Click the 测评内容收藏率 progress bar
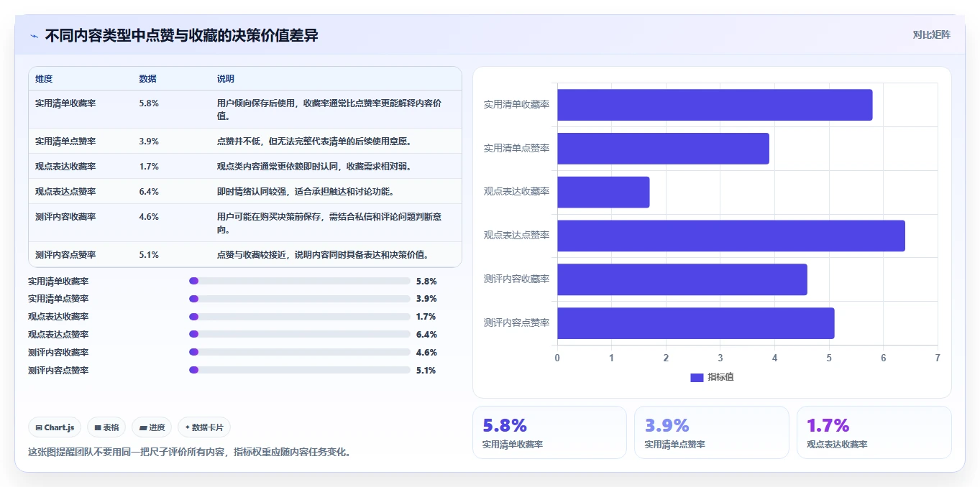 point(299,353)
